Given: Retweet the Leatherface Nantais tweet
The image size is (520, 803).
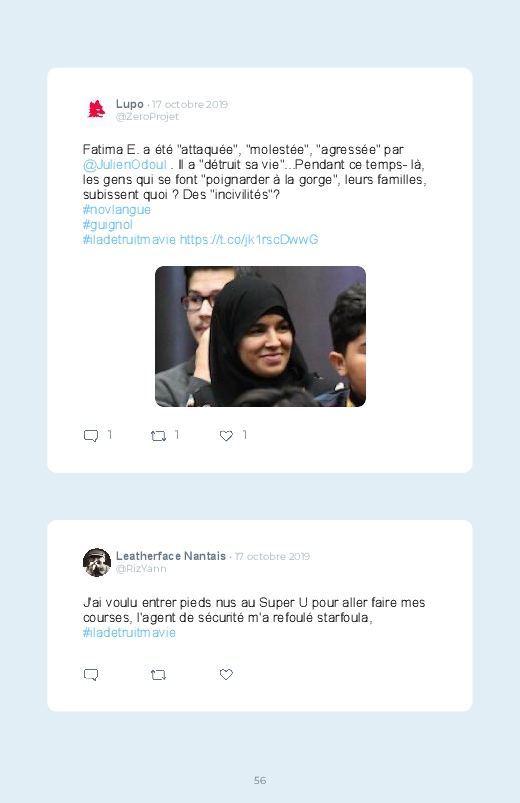Looking at the screenshot, I should [x=158, y=675].
